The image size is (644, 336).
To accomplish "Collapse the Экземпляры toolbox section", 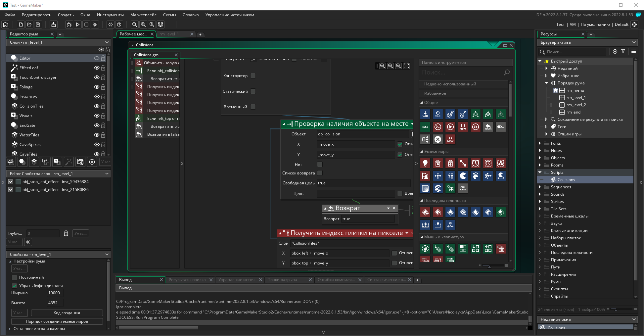I will coord(422,152).
